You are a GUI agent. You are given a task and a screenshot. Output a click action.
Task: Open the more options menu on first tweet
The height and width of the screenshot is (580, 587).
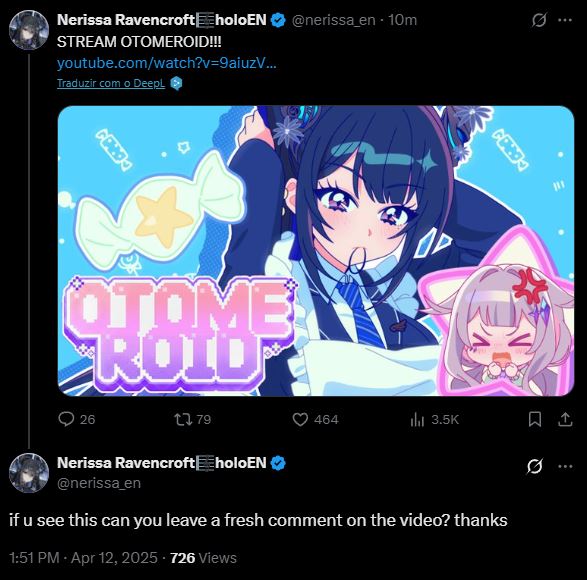[565, 20]
